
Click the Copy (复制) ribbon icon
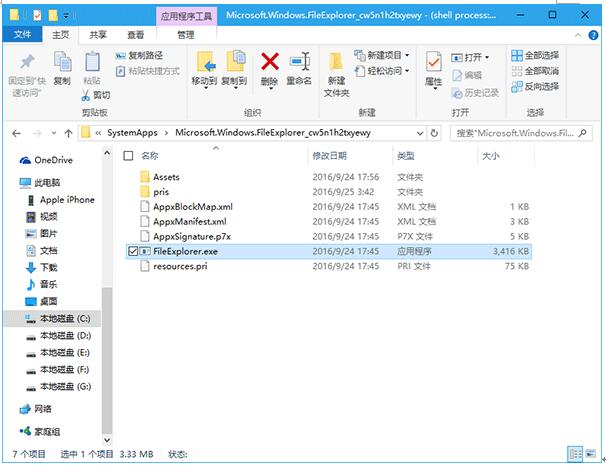[62, 62]
